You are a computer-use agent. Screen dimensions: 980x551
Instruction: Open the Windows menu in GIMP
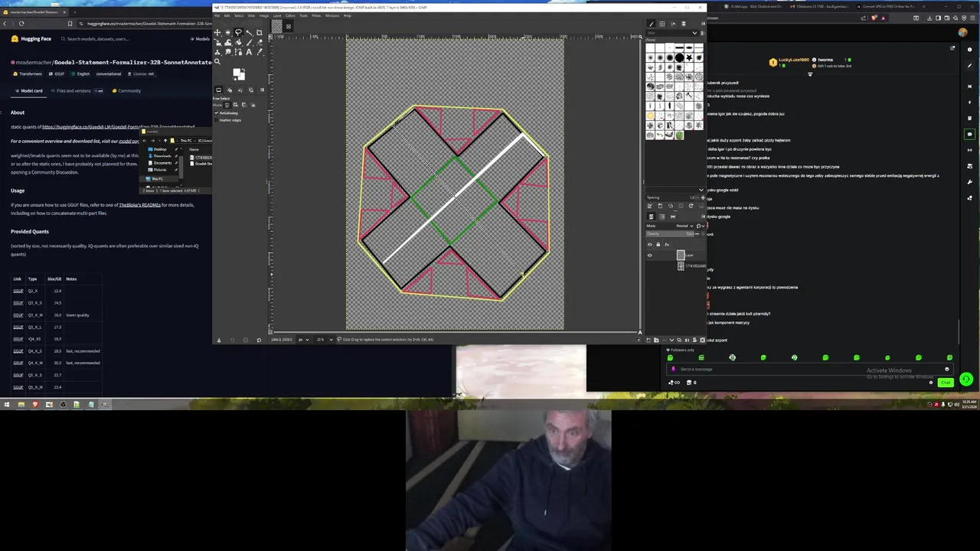332,15
